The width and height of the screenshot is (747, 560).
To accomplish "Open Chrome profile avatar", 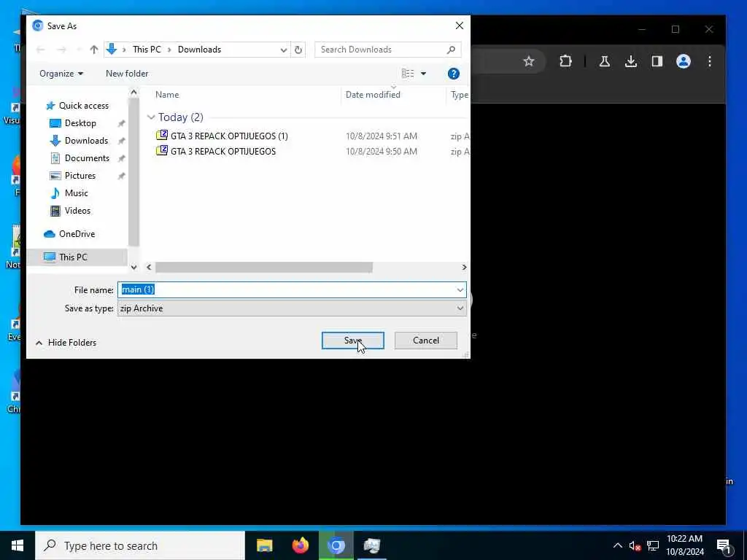I will pyautogui.click(x=683, y=61).
